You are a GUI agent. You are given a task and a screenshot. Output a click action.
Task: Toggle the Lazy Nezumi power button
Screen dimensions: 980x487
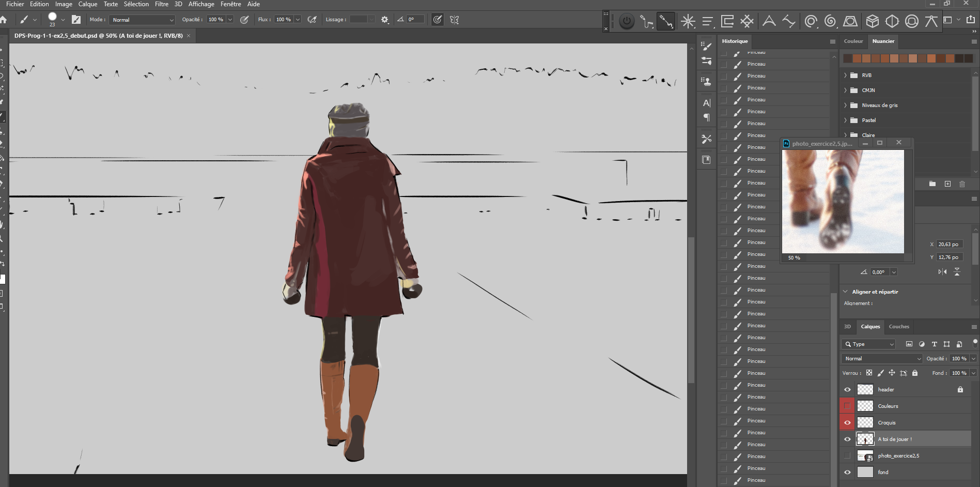(627, 21)
